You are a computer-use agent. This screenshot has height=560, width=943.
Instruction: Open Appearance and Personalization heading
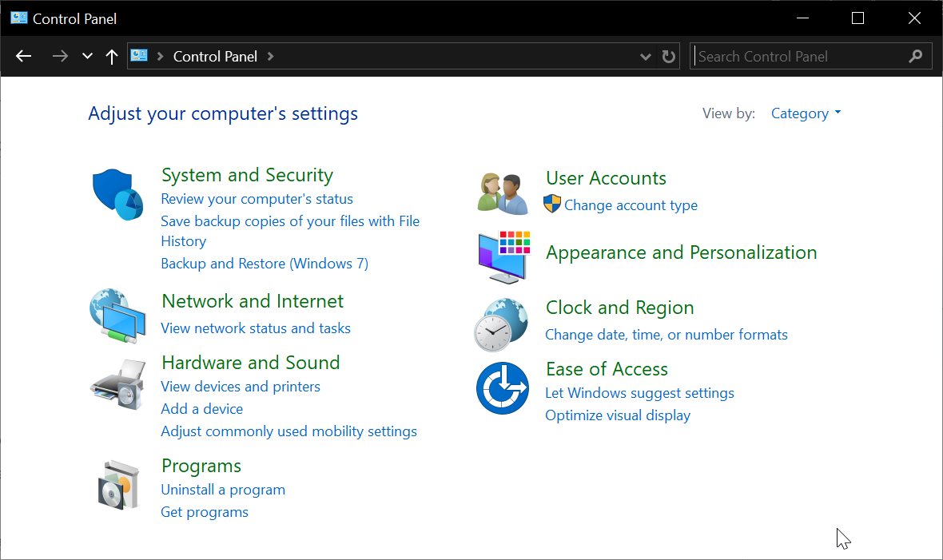(682, 252)
